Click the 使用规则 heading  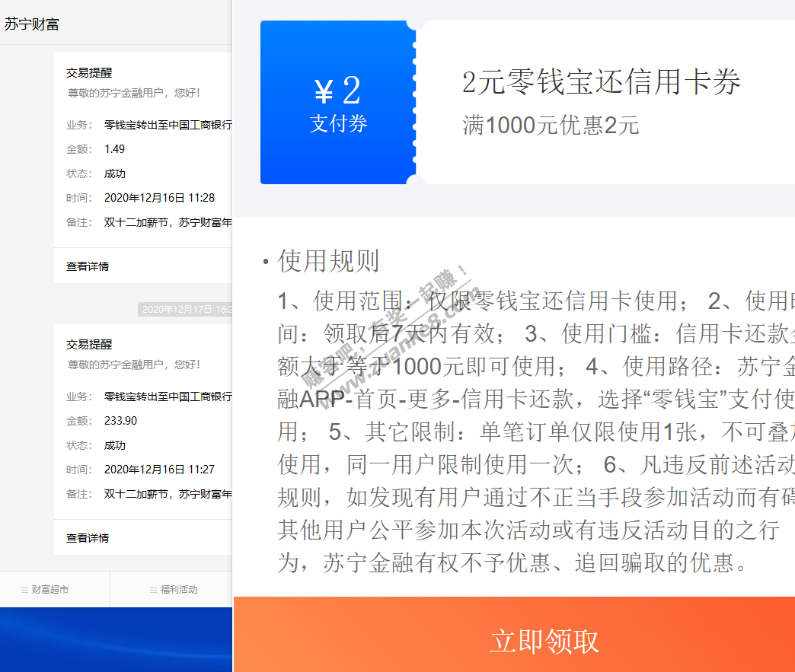point(328,261)
